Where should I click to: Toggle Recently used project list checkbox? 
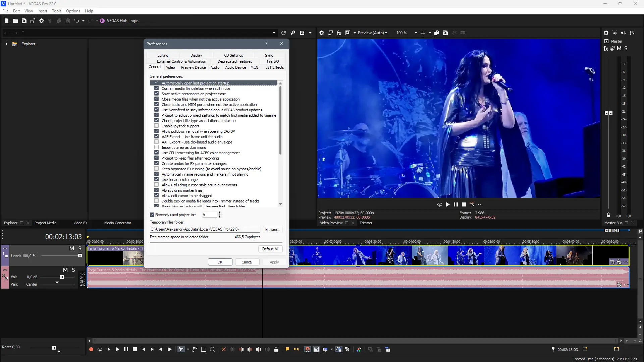(x=152, y=215)
